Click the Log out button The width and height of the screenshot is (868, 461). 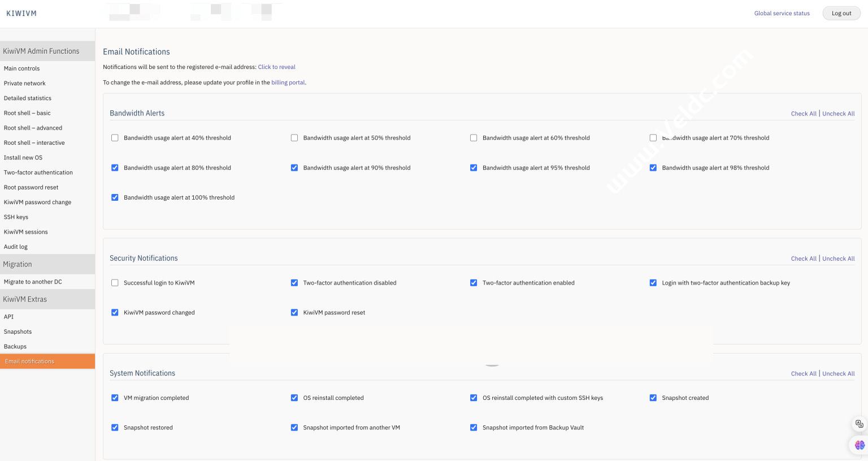pyautogui.click(x=841, y=13)
